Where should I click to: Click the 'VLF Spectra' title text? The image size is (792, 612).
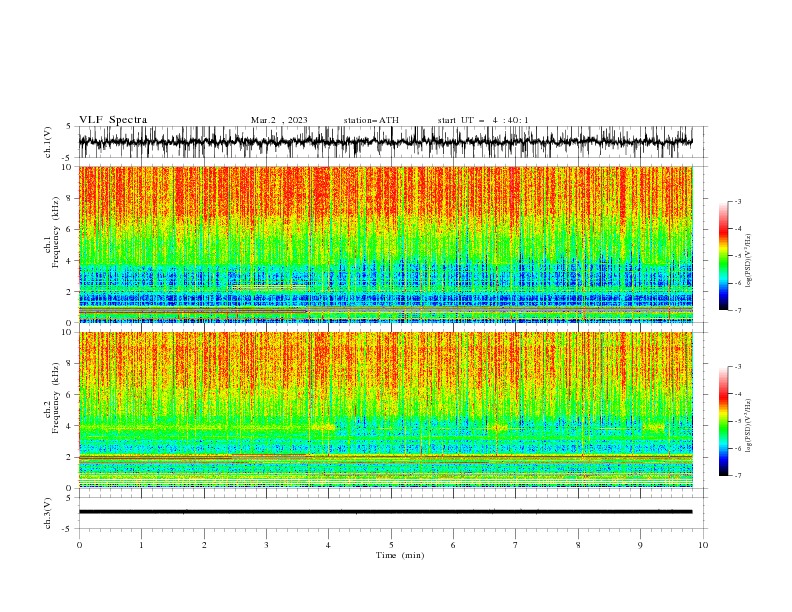pos(113,120)
